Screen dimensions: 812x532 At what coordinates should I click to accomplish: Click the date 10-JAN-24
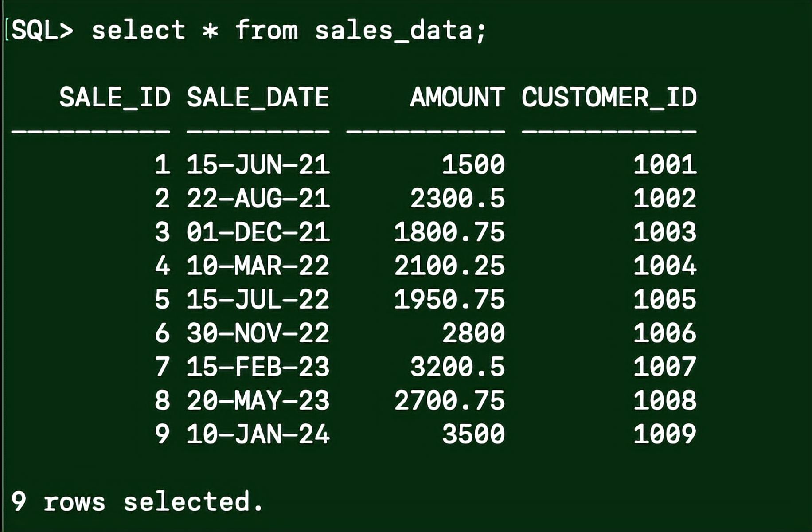(x=258, y=434)
